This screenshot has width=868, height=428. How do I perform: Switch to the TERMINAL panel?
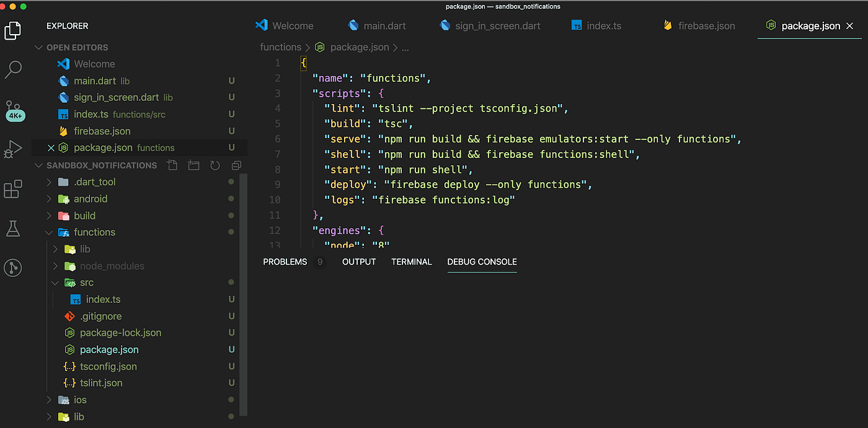(411, 261)
